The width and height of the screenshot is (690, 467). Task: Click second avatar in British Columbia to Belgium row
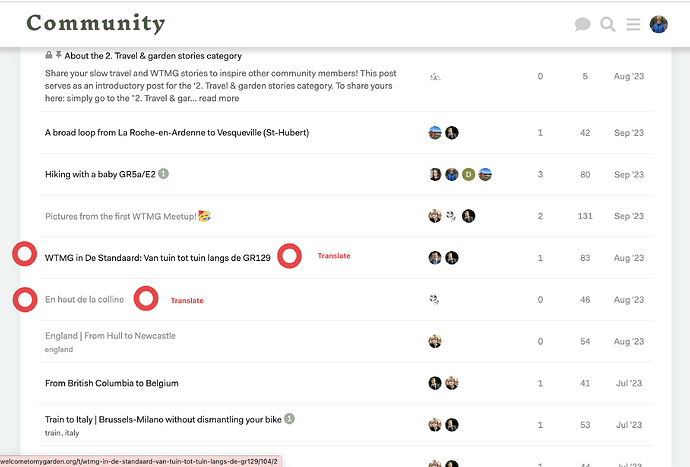pos(451,383)
